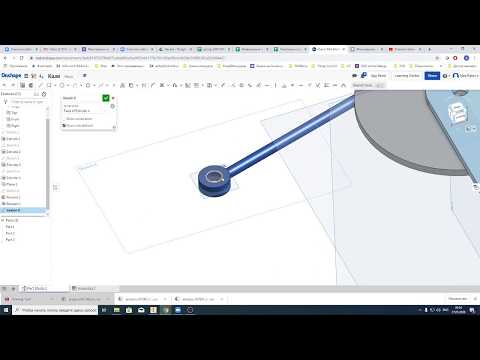Select the Circle sketch tool
The width and height of the screenshot is (480, 360).
pos(62,85)
